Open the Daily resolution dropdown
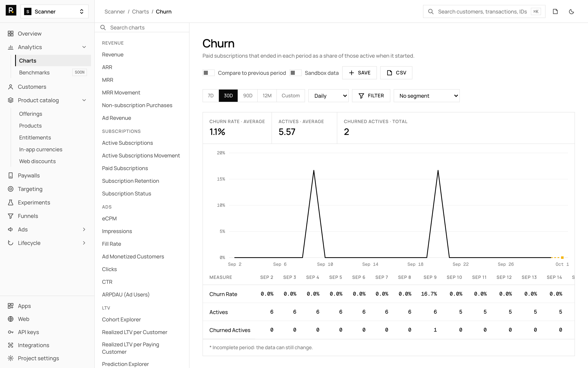 (329, 96)
